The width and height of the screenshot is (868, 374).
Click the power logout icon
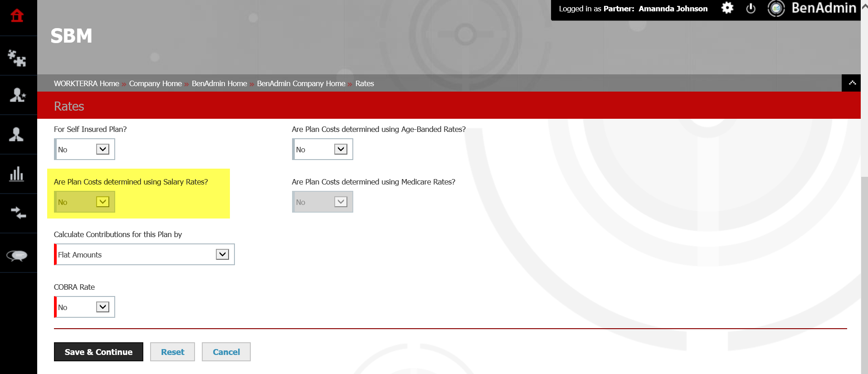click(x=751, y=9)
